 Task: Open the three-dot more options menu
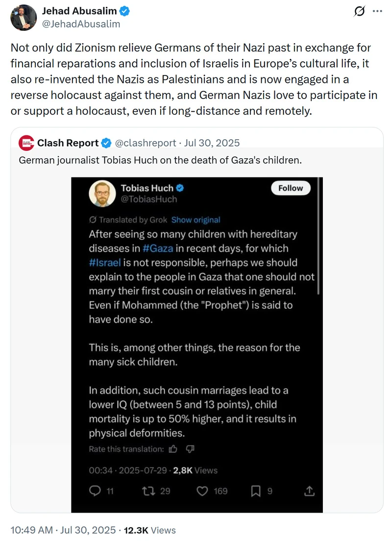(x=377, y=11)
